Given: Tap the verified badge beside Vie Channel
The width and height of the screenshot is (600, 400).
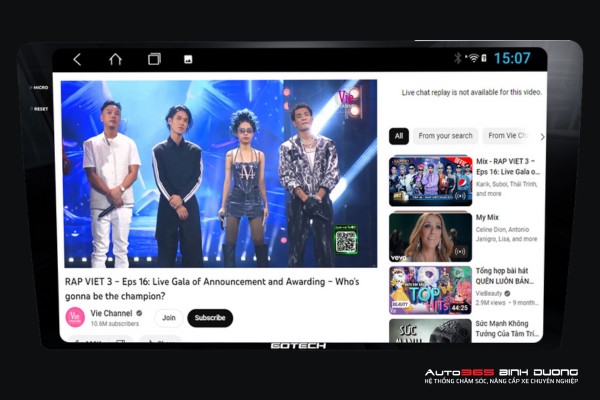Looking at the screenshot, I should (139, 313).
